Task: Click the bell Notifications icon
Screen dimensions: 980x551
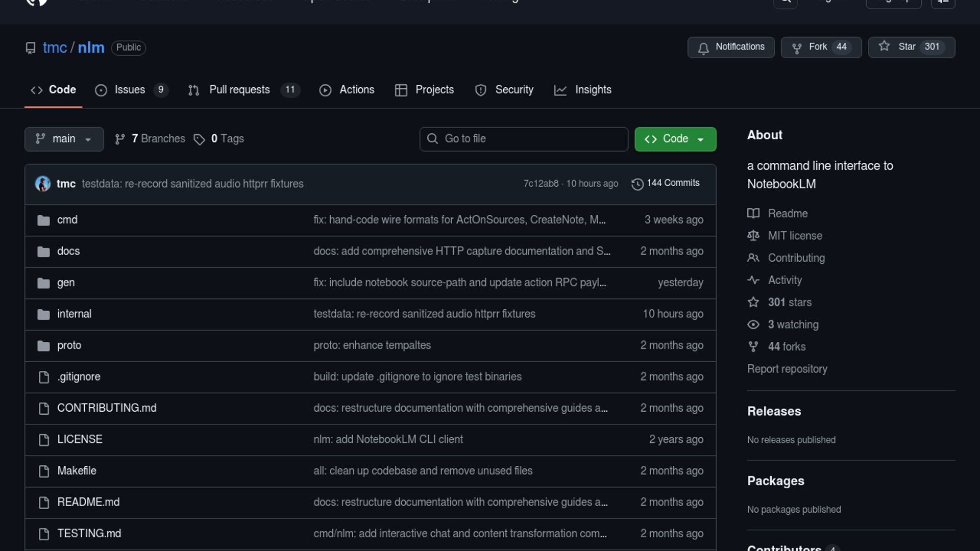Action: pyautogui.click(x=703, y=48)
